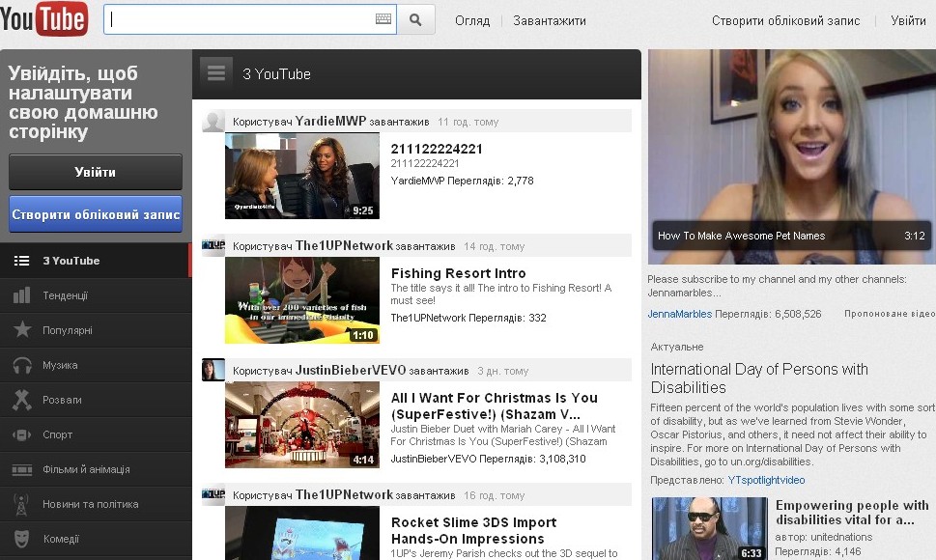Open Rocket Slime 3DS video thumbnail

(x=302, y=533)
